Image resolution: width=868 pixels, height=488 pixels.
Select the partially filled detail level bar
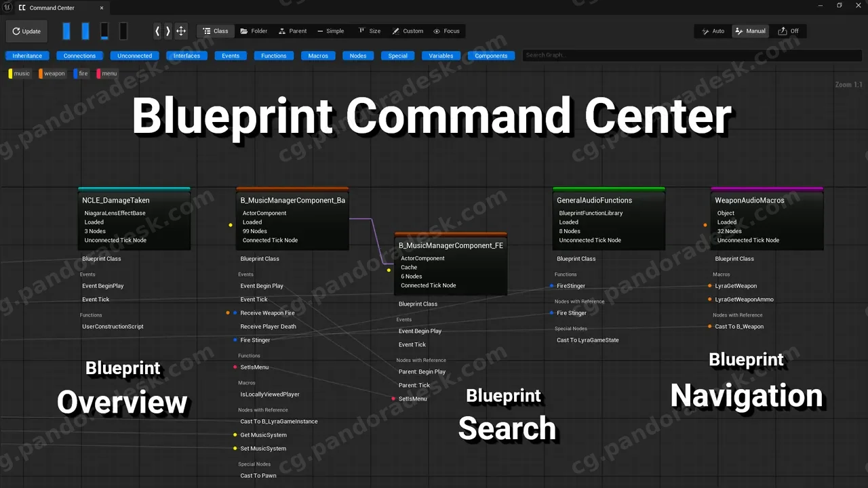pyautogui.click(x=104, y=31)
